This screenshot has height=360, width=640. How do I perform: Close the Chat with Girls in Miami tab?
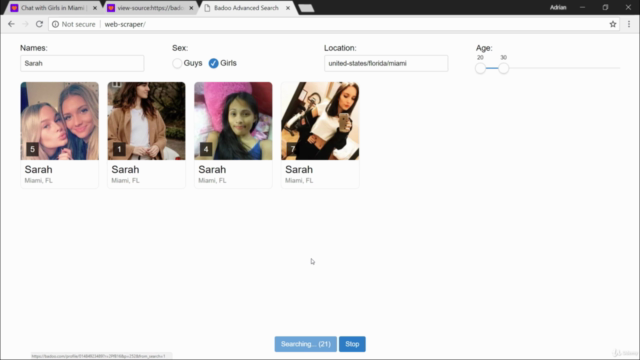point(95,8)
